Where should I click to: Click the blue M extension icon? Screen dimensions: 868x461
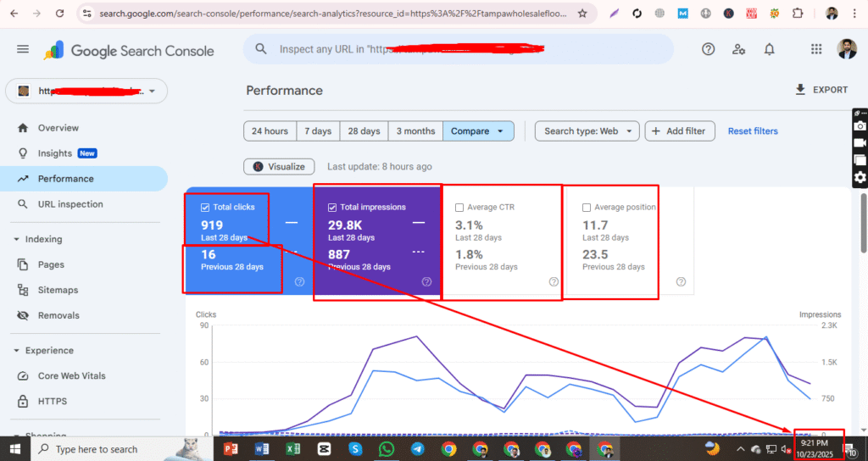click(682, 14)
